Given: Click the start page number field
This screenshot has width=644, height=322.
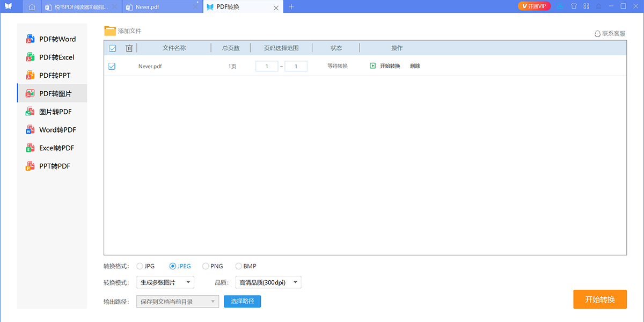Looking at the screenshot, I should [x=267, y=67].
